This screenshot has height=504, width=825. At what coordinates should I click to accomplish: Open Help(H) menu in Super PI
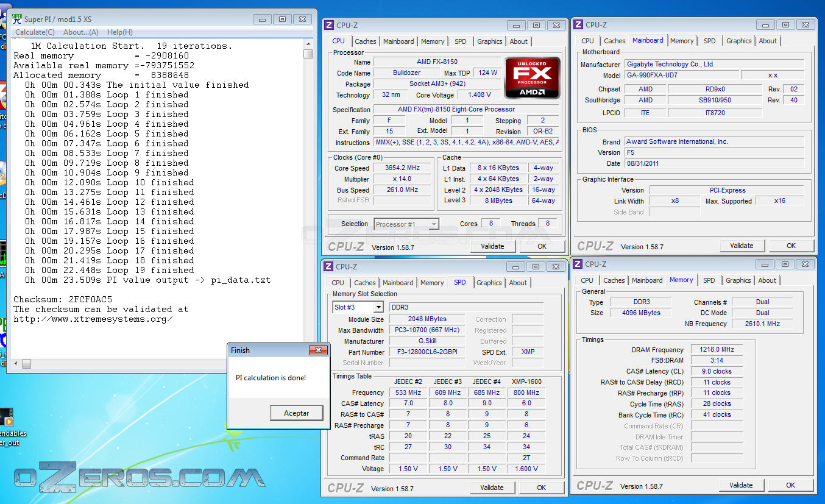tap(119, 32)
